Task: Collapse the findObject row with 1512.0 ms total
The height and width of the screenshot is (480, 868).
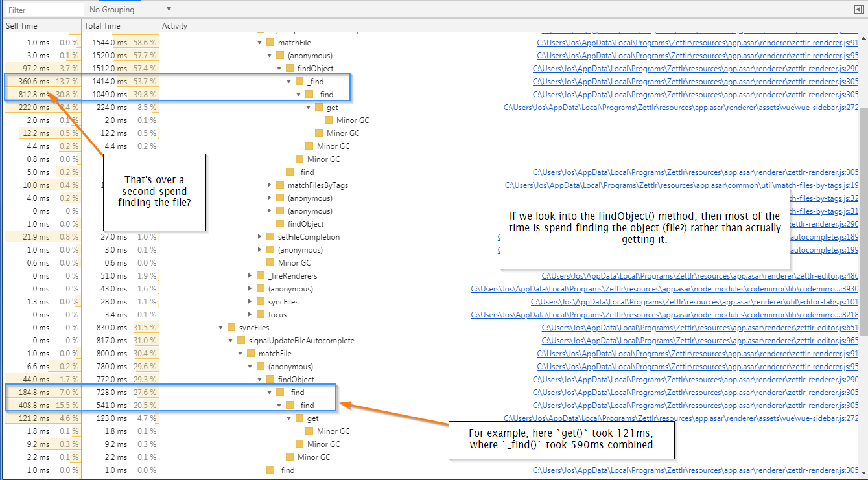Action: (x=279, y=68)
